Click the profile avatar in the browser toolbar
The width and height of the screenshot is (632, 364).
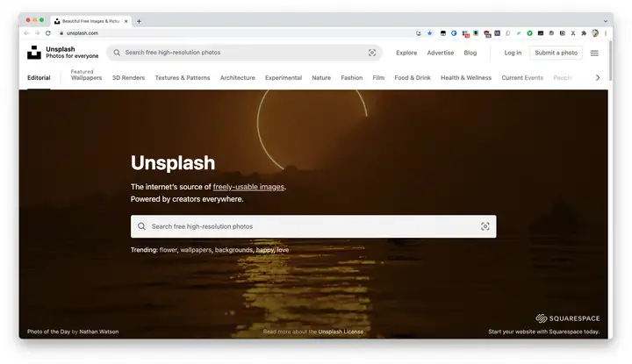595,33
